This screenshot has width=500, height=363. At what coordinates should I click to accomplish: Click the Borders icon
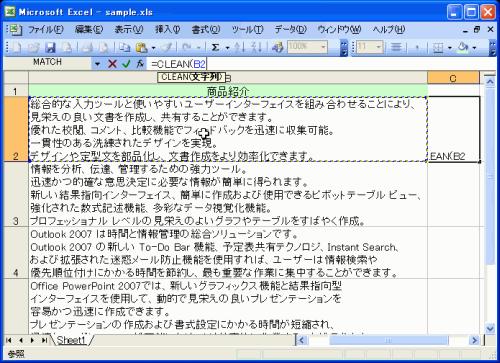click(x=437, y=48)
